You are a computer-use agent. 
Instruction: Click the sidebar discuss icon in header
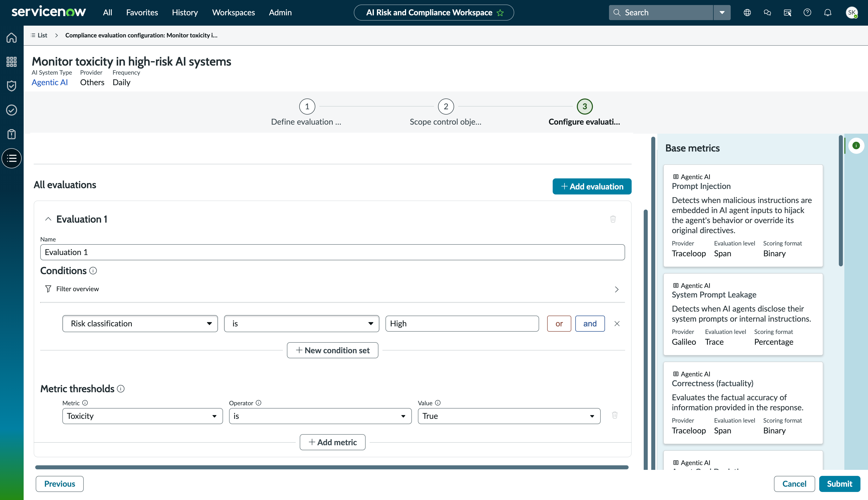tap(787, 13)
